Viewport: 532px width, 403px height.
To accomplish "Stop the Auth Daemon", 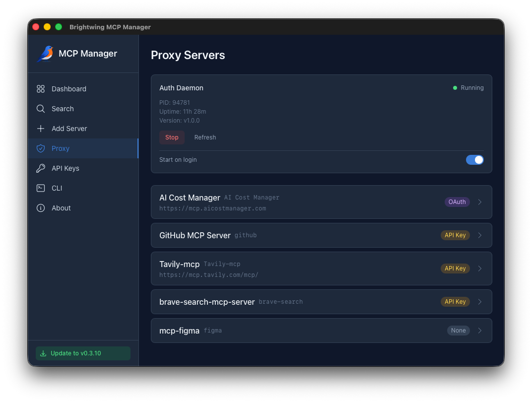I will click(x=172, y=137).
